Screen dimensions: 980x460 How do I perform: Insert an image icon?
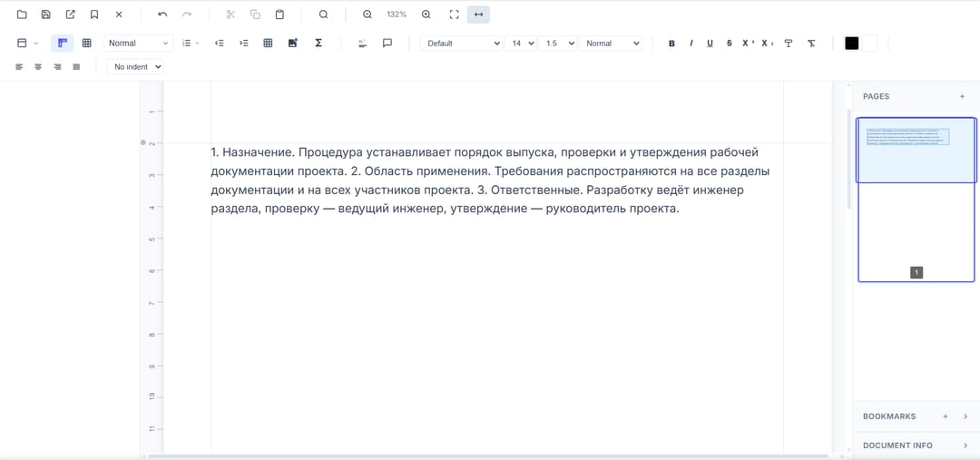(x=293, y=44)
